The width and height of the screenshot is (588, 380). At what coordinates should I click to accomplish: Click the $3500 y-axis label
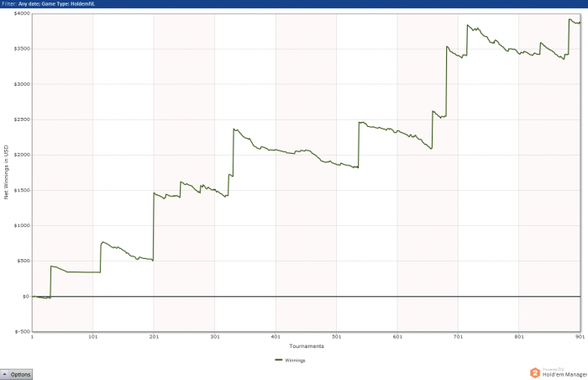[22, 49]
